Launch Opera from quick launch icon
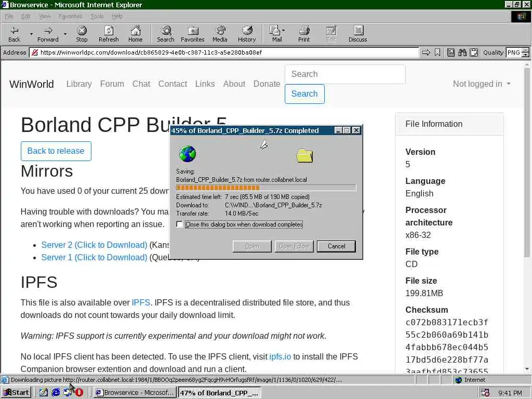This screenshot has height=399, width=532. coord(79,393)
